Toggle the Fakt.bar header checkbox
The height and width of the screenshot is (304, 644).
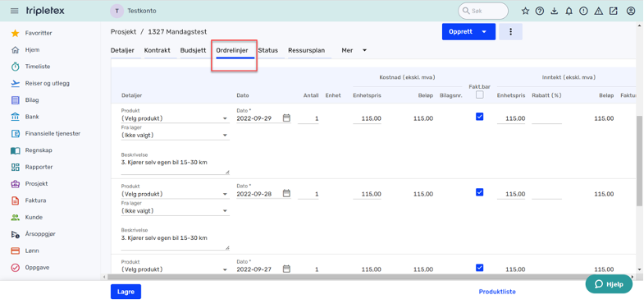(x=479, y=94)
